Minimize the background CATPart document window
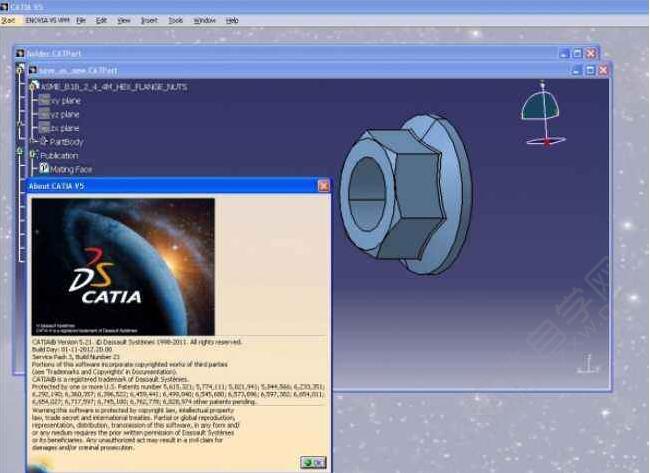This screenshot has width=650, height=473. coord(564,53)
